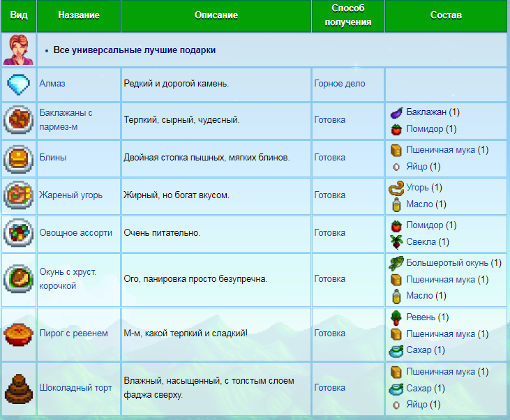Follow the 'Горное дело' link
510x420 pixels.
point(340,84)
